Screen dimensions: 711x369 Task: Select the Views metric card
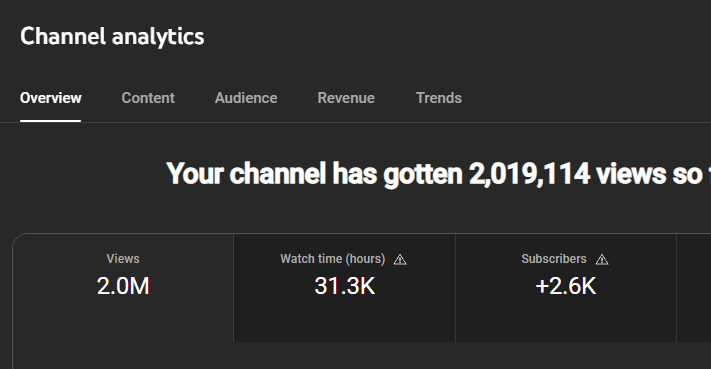click(x=123, y=288)
